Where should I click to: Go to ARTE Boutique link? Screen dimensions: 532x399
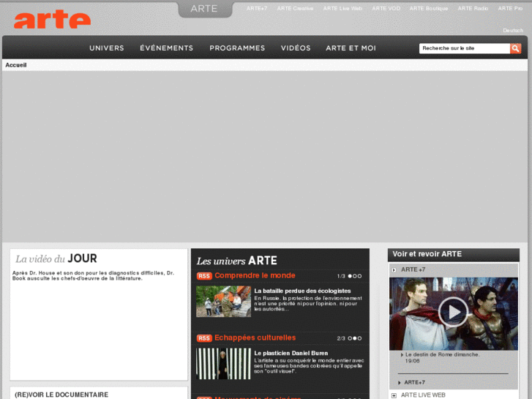429,9
